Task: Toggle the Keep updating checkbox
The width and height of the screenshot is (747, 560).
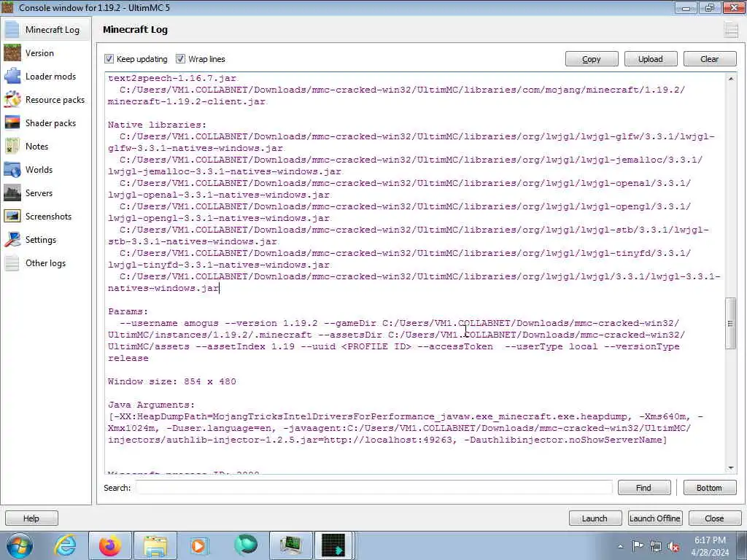Action: click(109, 58)
